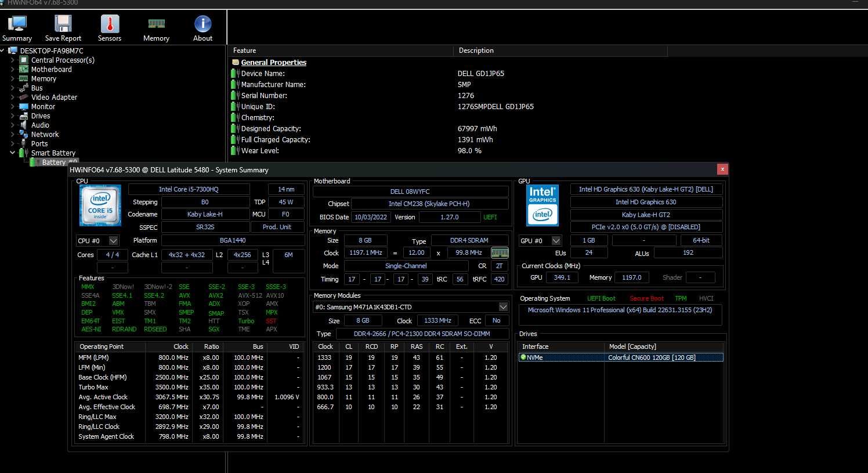
Task: Select the Colorful CN600 120GB drive row
Action: pos(621,358)
